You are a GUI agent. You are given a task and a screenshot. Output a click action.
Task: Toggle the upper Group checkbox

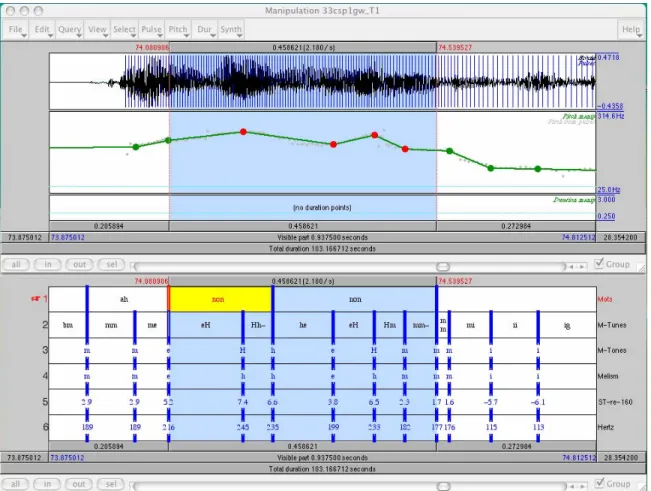(599, 264)
